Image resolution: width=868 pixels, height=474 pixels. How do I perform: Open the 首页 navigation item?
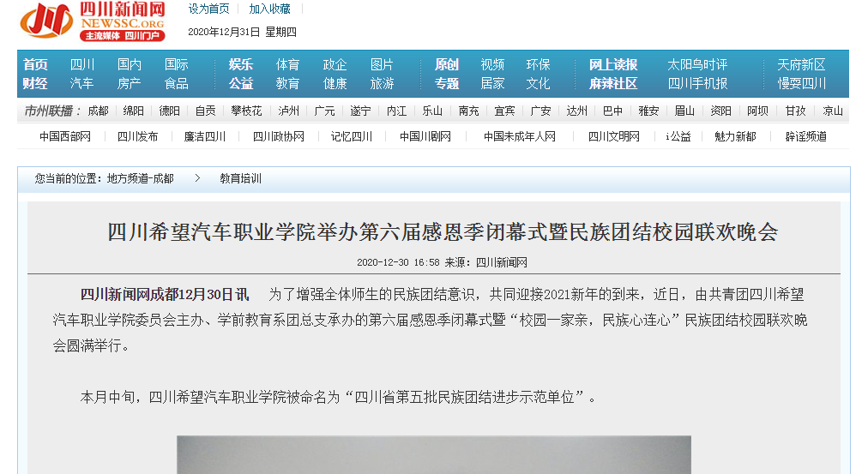coord(35,64)
